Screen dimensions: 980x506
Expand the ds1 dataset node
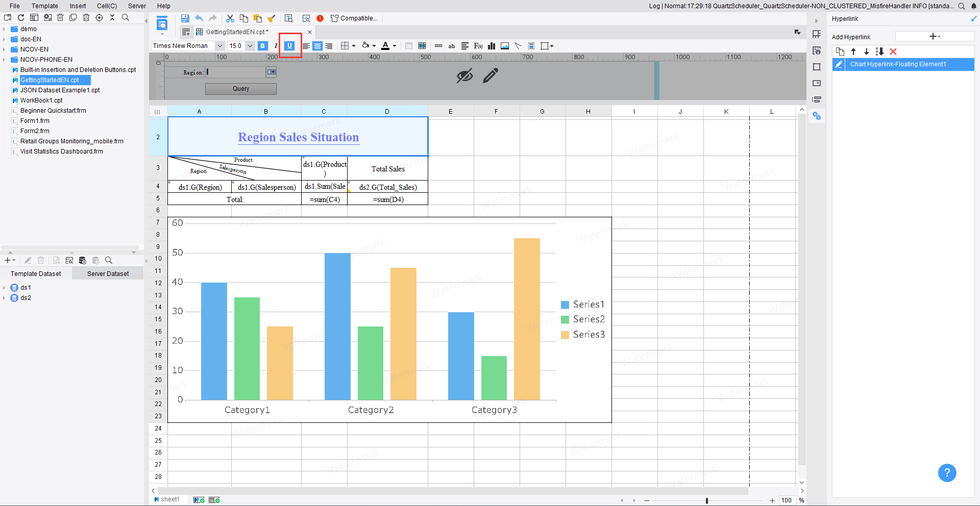pos(4,288)
